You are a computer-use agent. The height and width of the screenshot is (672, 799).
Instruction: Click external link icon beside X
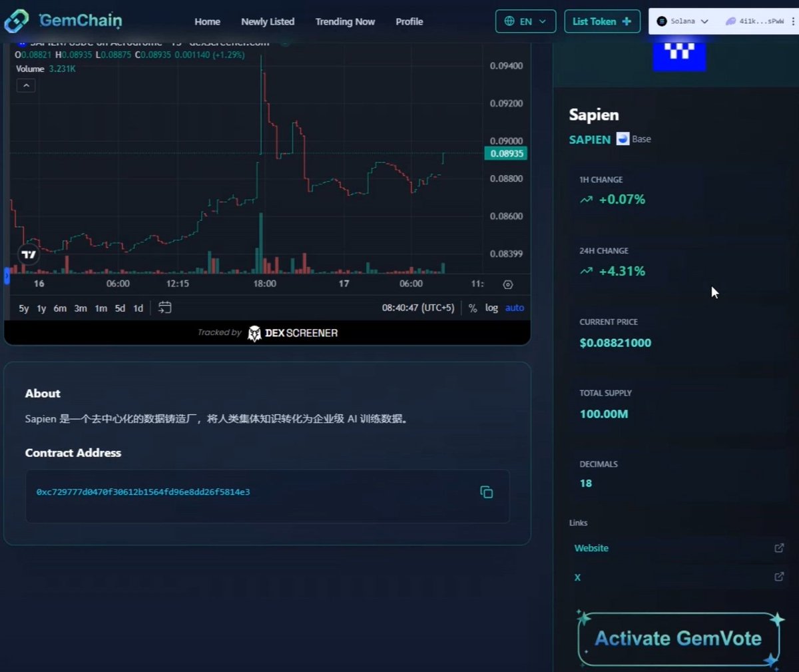pos(779,577)
